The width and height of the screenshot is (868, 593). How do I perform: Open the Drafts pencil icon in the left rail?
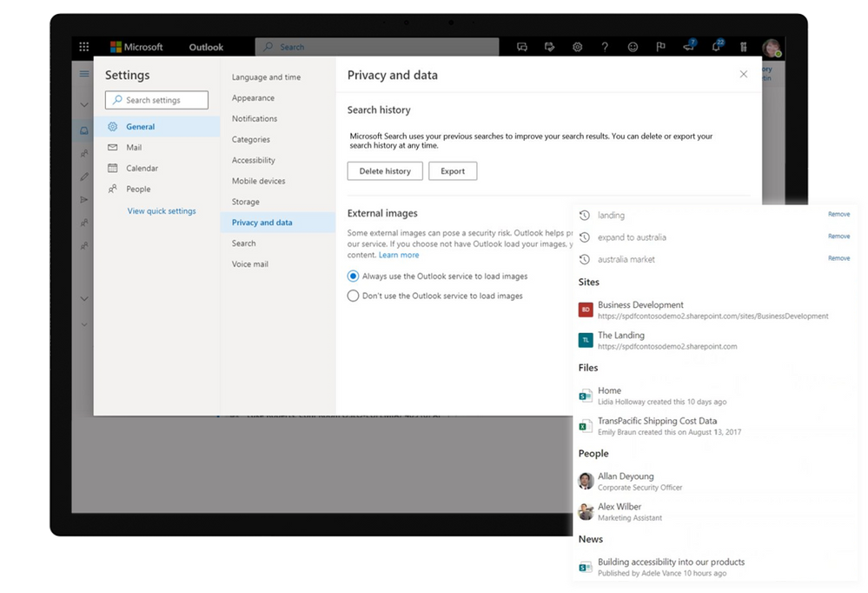84,177
